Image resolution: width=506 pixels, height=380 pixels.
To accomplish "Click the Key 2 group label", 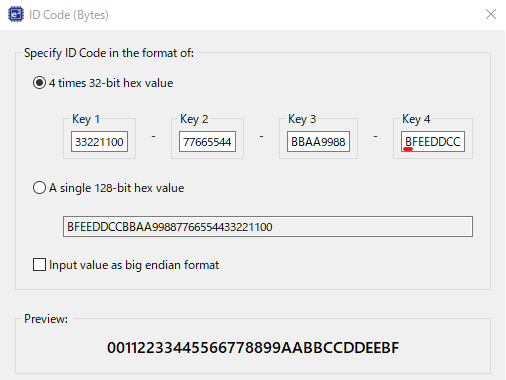I will [194, 119].
